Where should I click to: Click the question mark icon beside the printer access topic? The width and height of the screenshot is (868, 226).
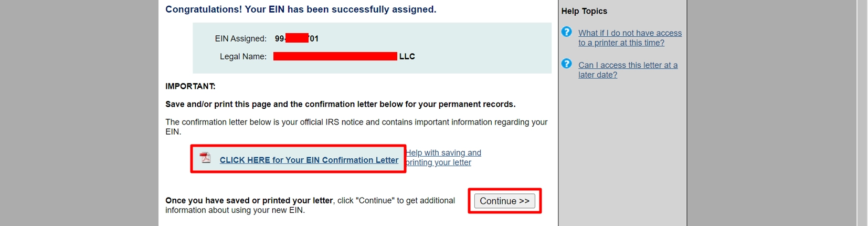pyautogui.click(x=566, y=32)
